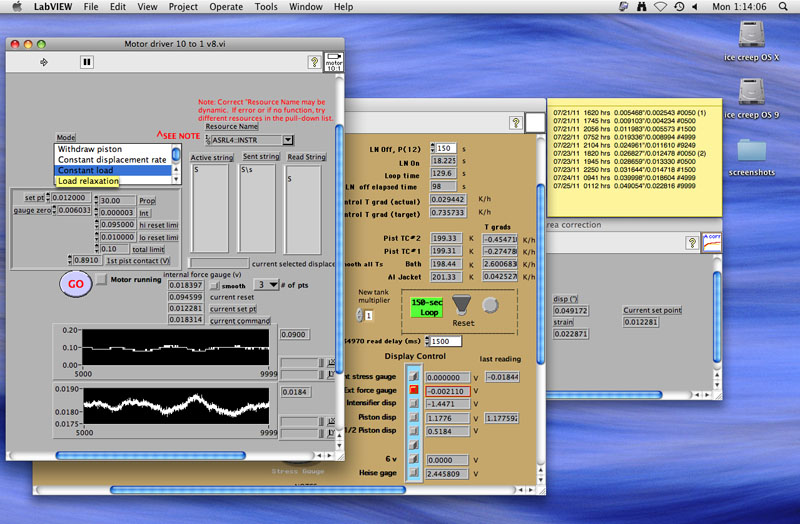Open the Tools menu
The image size is (800, 524).
coord(266,7)
